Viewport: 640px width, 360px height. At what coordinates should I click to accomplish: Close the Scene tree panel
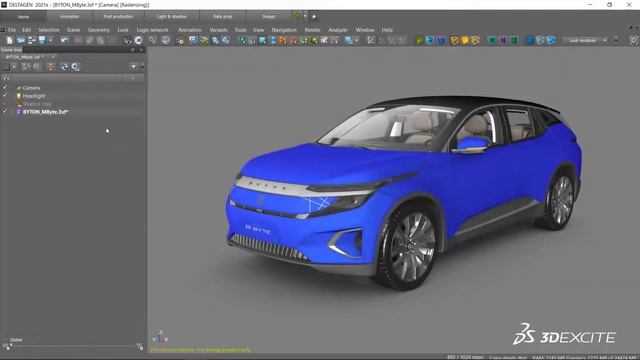141,50
